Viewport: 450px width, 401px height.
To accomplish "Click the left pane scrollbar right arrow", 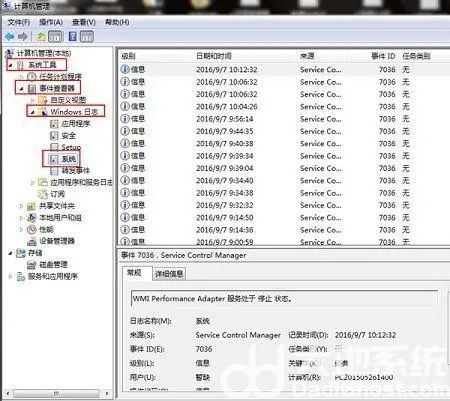I will pyautogui.click(x=107, y=393).
